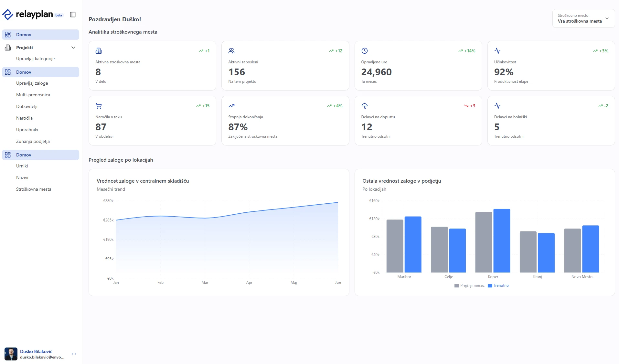Open Dobavitelji page
Screen dimensions: 619x364
pos(27,106)
